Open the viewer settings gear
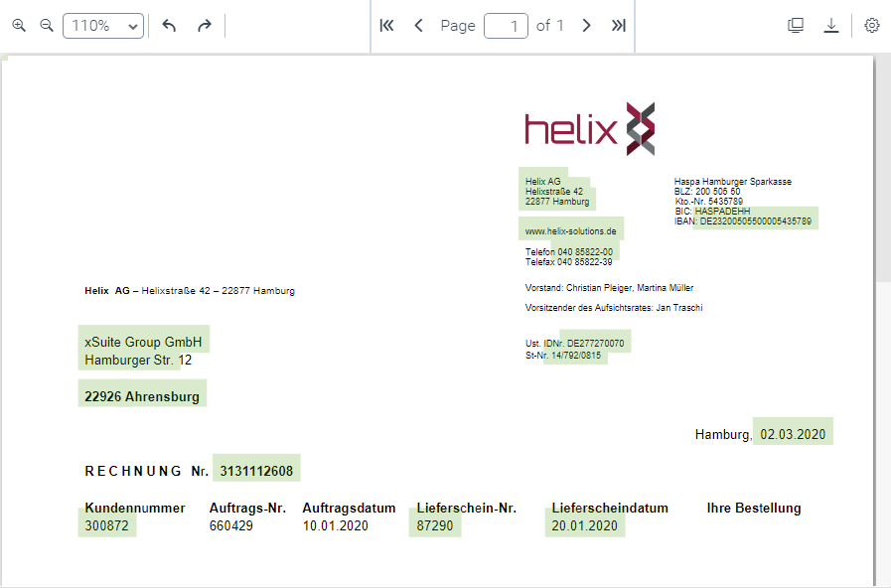 872,26
